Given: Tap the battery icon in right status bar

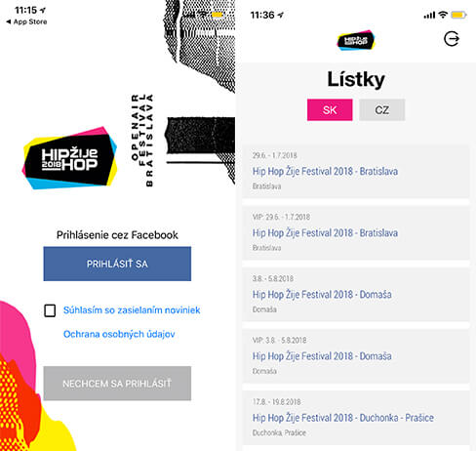Looking at the screenshot, I should pyautogui.click(x=458, y=15).
